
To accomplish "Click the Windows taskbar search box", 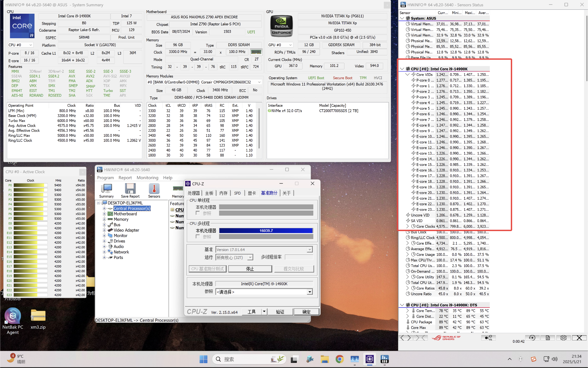I will pyautogui.click(x=249, y=359).
